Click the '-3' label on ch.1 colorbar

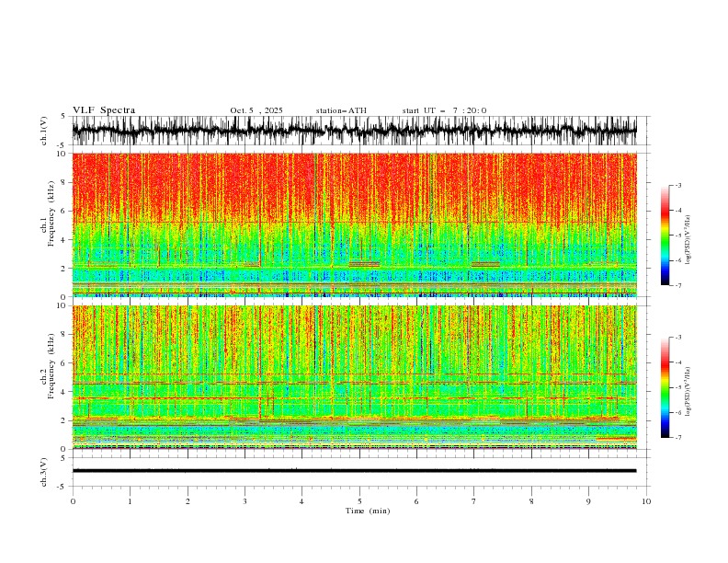coord(678,185)
